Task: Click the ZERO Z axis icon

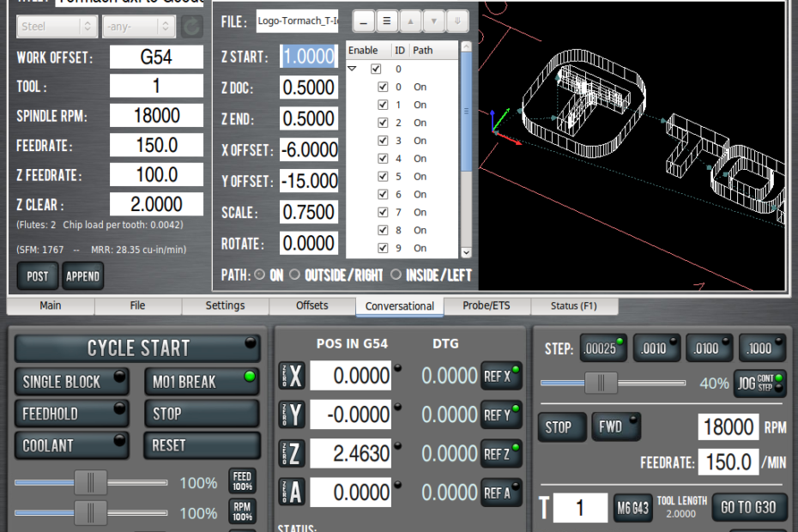Action: 292,453
